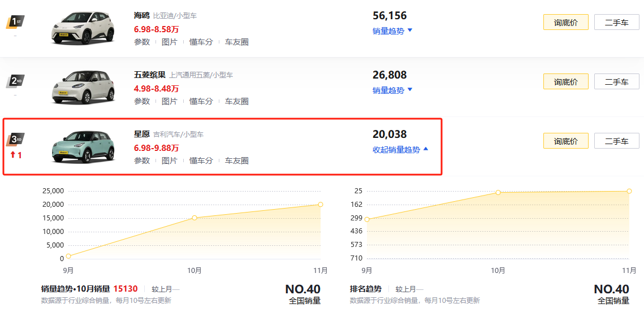
Task: Click 询底价 button for 五菱缤果
Action: pos(566,81)
